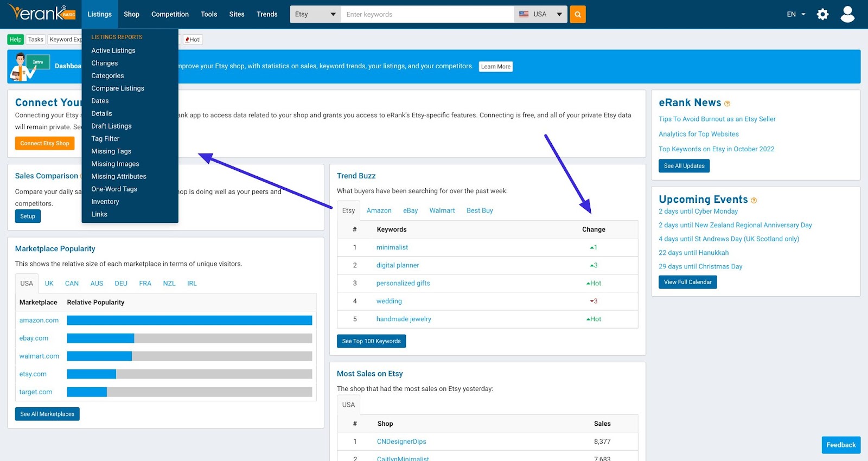Click the Upcoming Events help question icon
868x461 pixels.
(x=754, y=200)
